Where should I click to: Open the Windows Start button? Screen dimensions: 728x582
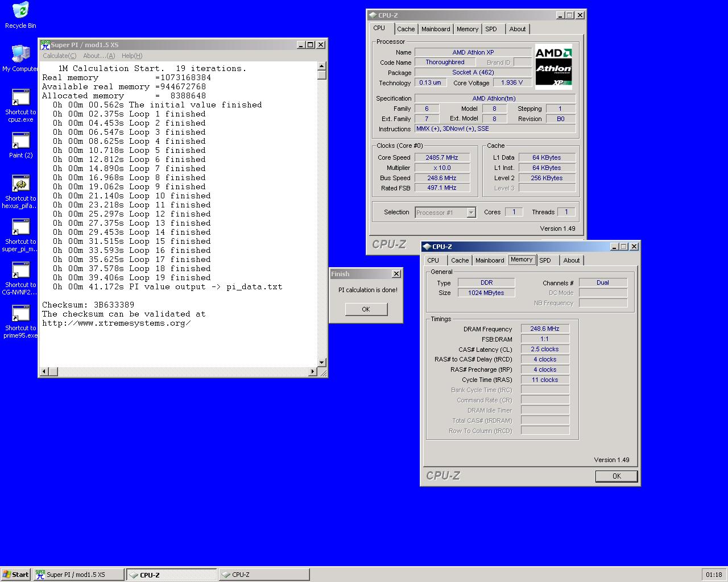click(x=16, y=575)
